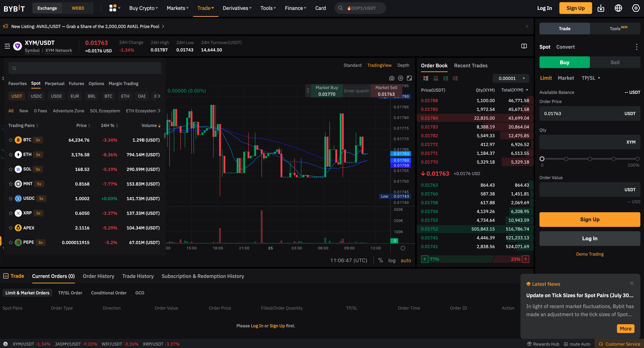Take a chart screenshot with camera icon
This screenshot has height=348, width=644.
pos(391,78)
